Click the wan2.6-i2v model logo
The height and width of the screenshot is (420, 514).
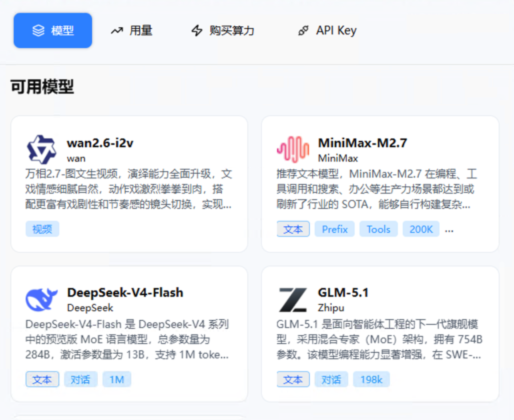(41, 150)
